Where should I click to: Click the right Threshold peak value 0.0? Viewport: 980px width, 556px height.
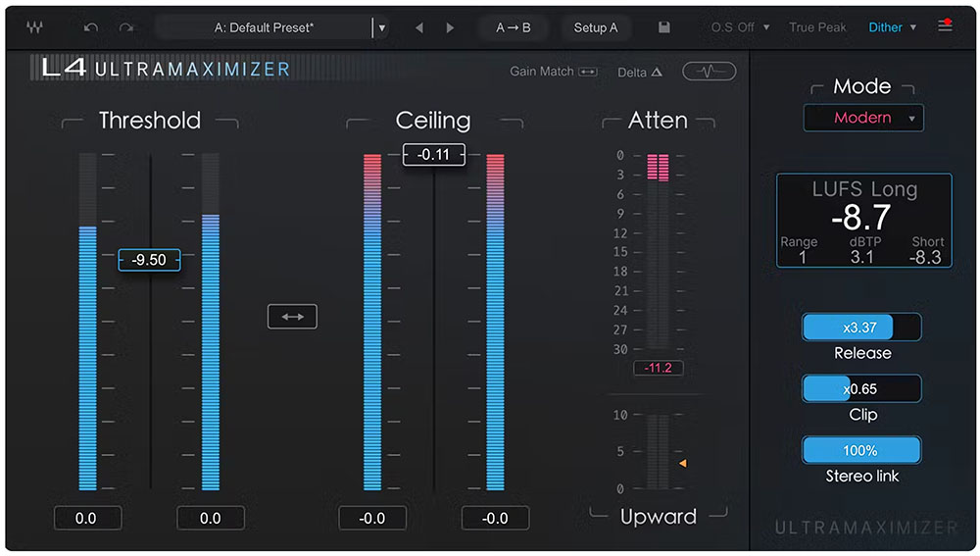(x=210, y=518)
